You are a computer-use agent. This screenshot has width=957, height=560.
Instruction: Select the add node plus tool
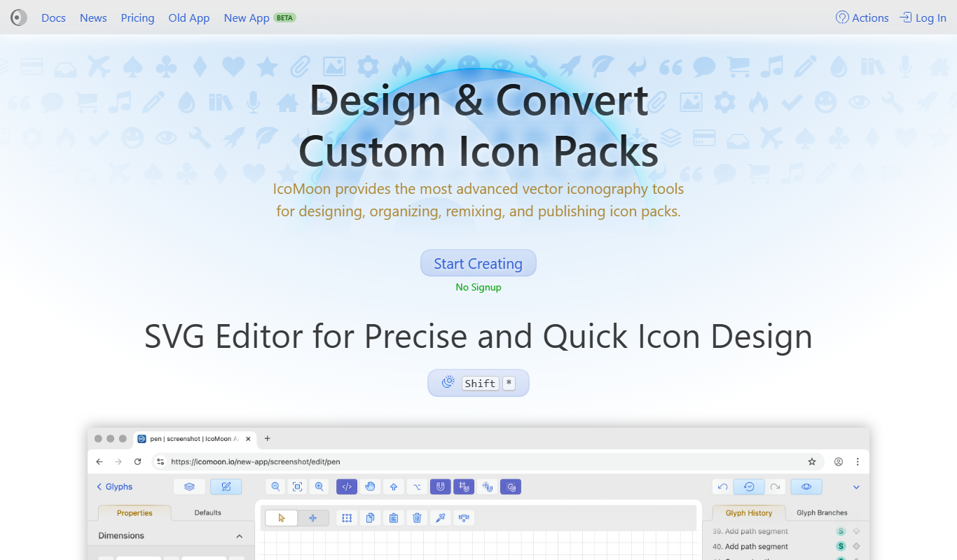click(x=313, y=518)
